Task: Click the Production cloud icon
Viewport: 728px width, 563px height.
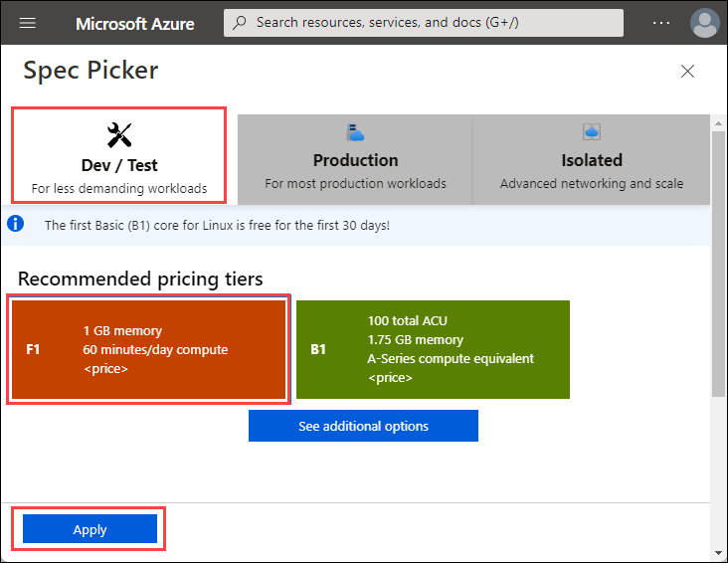Action: 355,131
